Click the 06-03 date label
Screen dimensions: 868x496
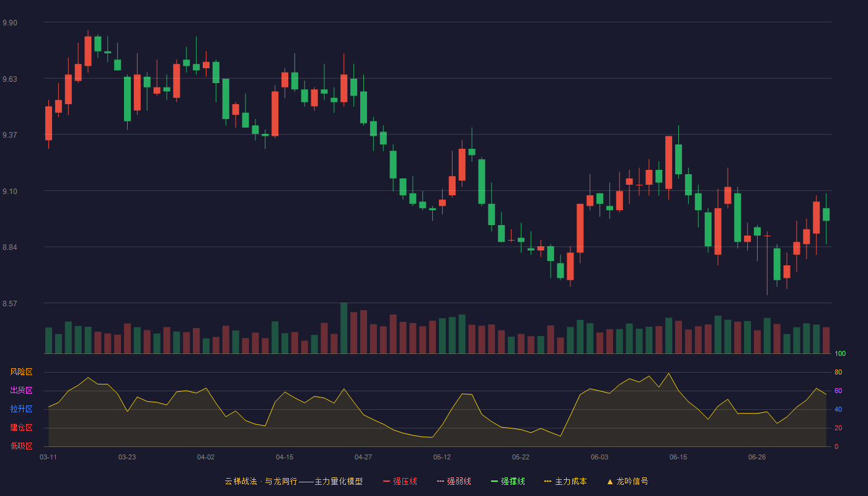coord(600,457)
